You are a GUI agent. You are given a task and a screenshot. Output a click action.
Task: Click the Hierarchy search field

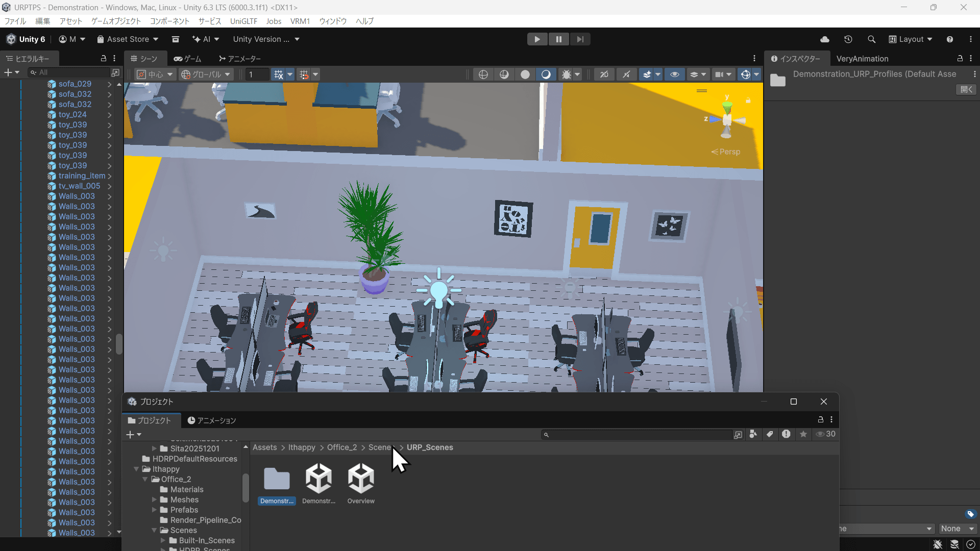click(x=69, y=72)
